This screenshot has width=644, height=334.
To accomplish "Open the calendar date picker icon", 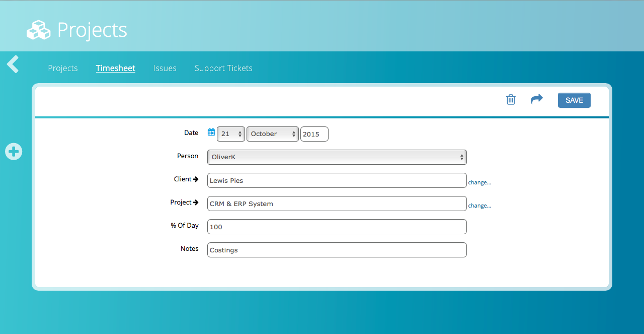I will click(211, 132).
